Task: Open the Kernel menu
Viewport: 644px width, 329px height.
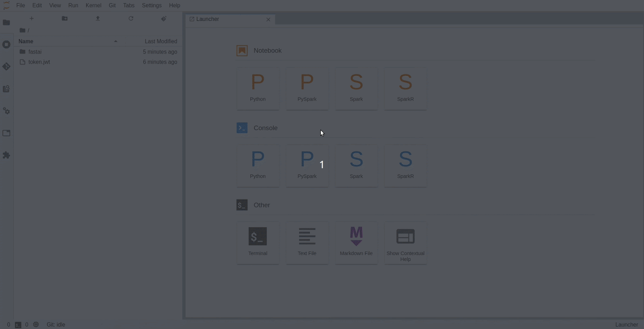Action: coord(93,5)
